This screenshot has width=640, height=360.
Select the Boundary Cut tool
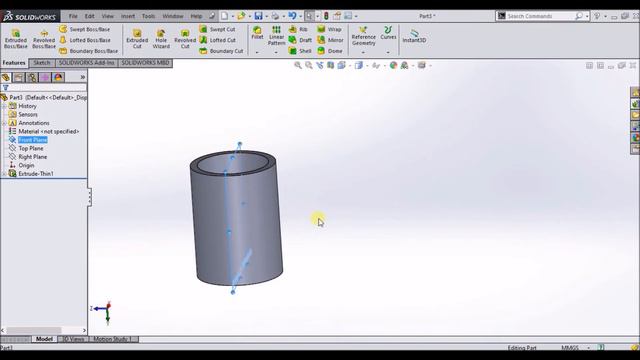(222, 51)
